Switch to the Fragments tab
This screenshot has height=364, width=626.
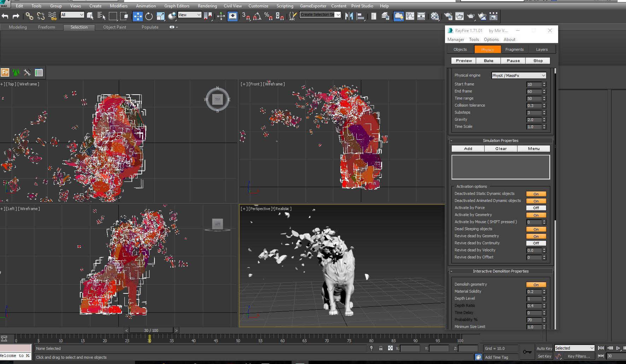(x=514, y=49)
